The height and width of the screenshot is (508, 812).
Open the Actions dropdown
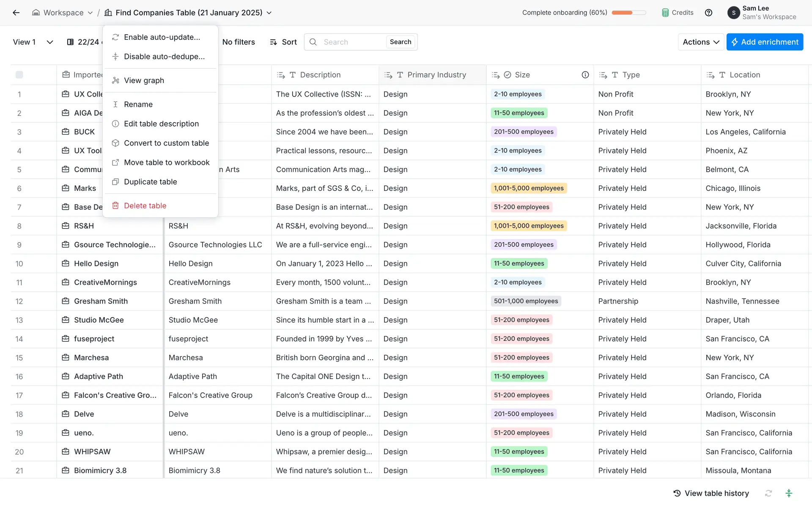pyautogui.click(x=700, y=42)
